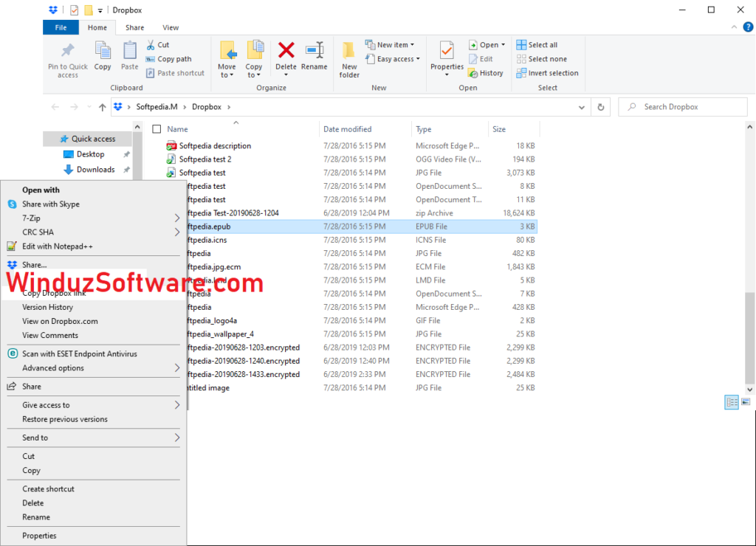Click the help question mark icon
Image resolution: width=756 pixels, height=546 pixels.
[x=748, y=27]
